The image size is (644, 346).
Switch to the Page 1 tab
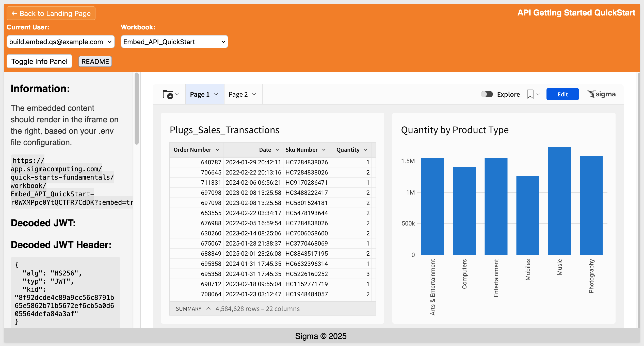click(205, 94)
